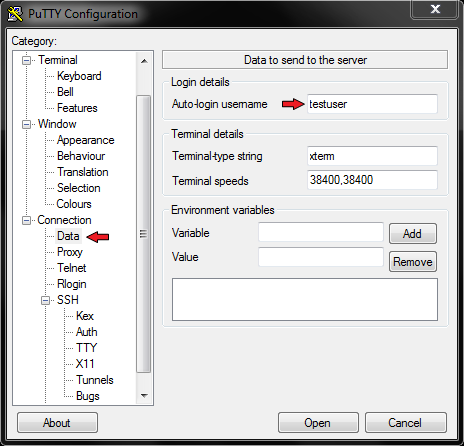Remove the selected environment variable
The image size is (464, 446).
(413, 262)
